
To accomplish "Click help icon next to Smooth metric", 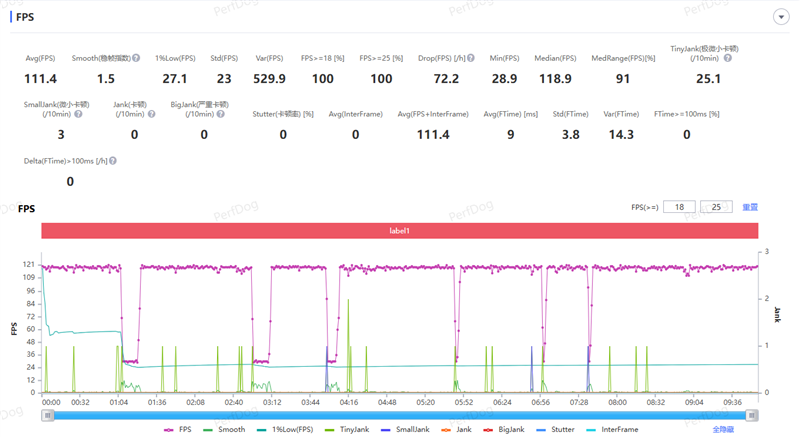I will tap(136, 59).
